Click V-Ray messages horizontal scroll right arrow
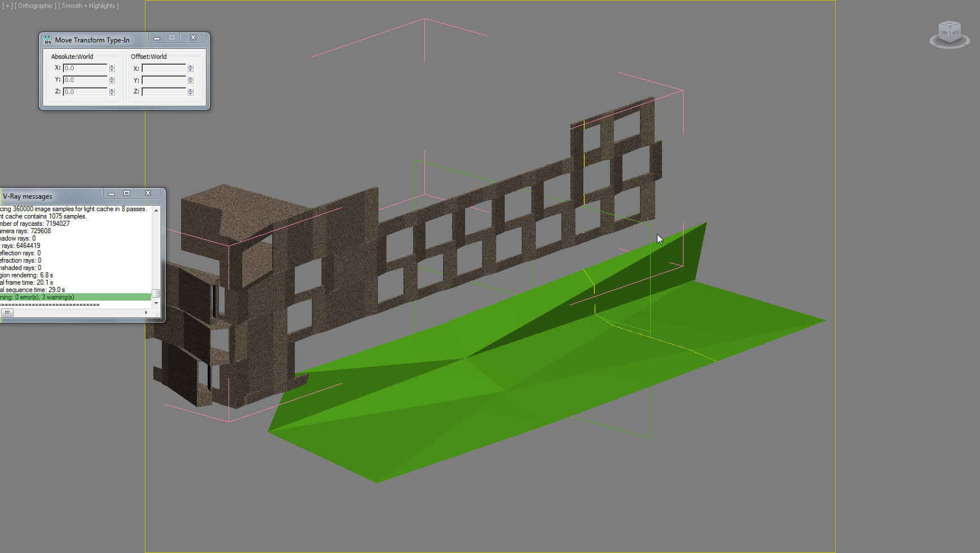The image size is (980, 553). click(147, 312)
